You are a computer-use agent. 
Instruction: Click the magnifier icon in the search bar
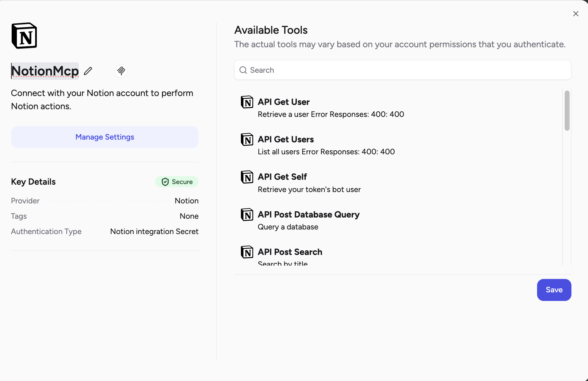click(243, 70)
